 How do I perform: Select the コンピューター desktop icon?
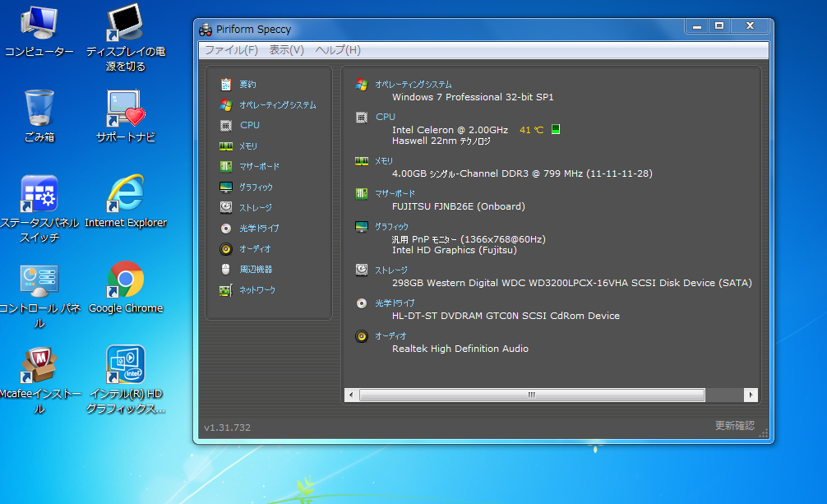click(x=39, y=32)
